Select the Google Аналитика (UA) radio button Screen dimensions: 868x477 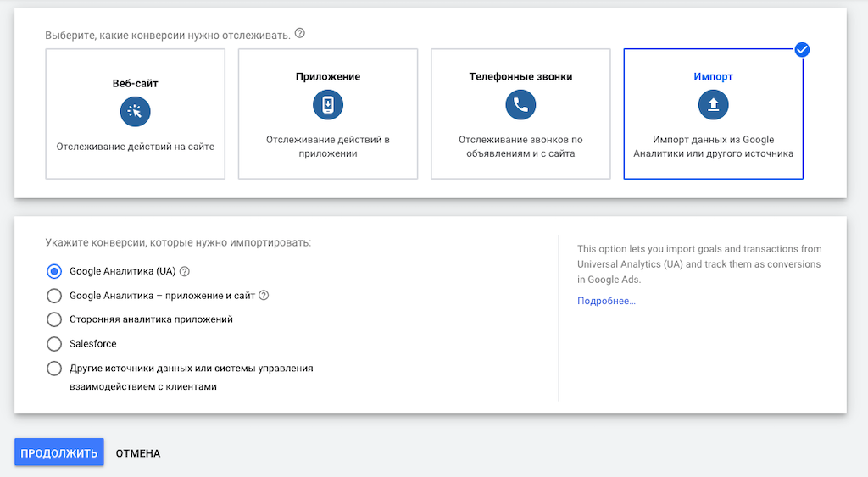(x=53, y=271)
